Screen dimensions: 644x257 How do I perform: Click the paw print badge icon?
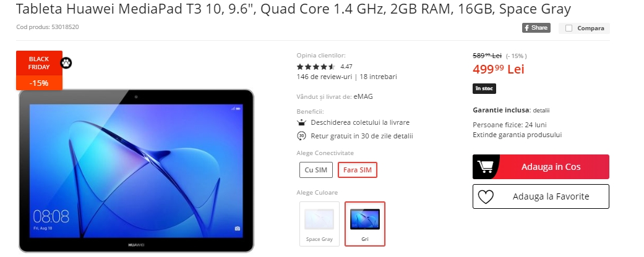point(66,63)
